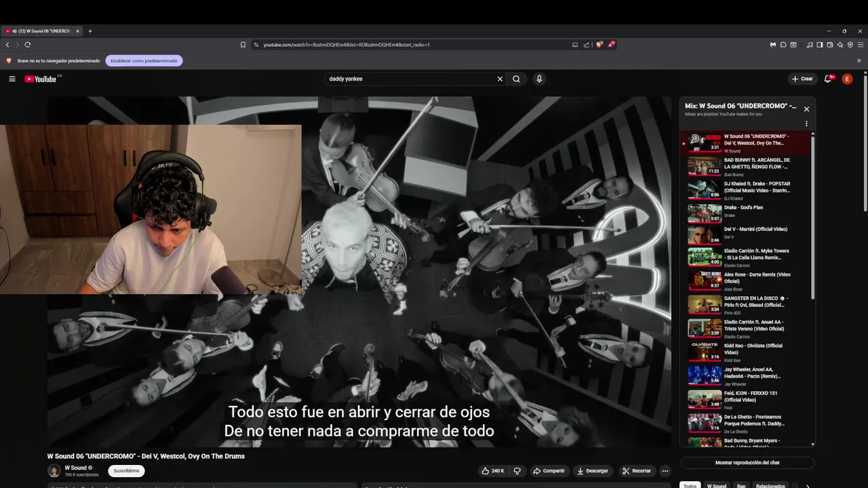Dismiss the default browser notification bar
The height and width of the screenshot is (488, 868).
[x=859, y=60]
